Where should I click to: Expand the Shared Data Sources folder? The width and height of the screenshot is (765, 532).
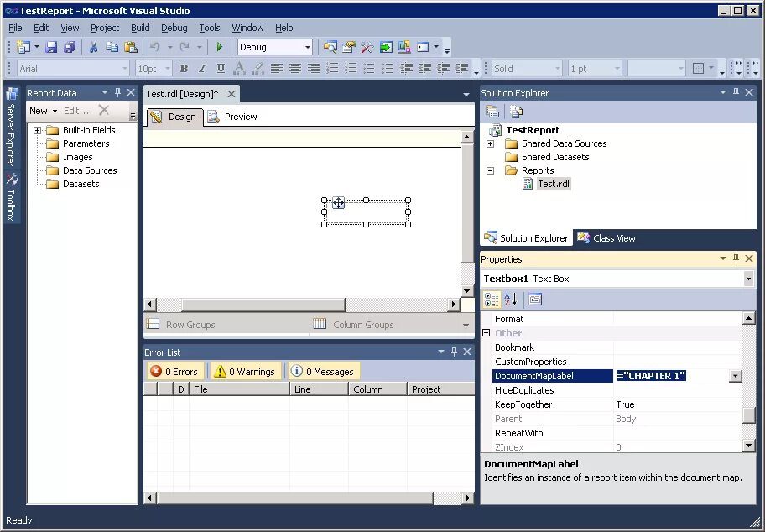491,143
